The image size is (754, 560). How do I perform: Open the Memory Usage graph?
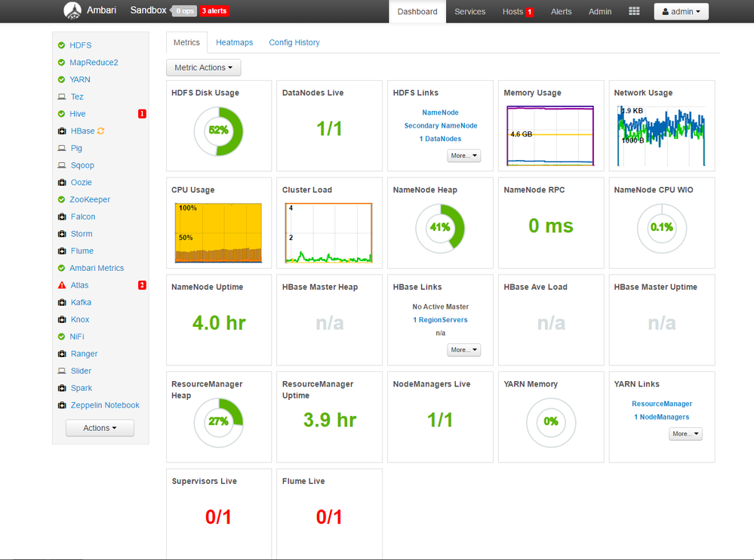tap(550, 136)
